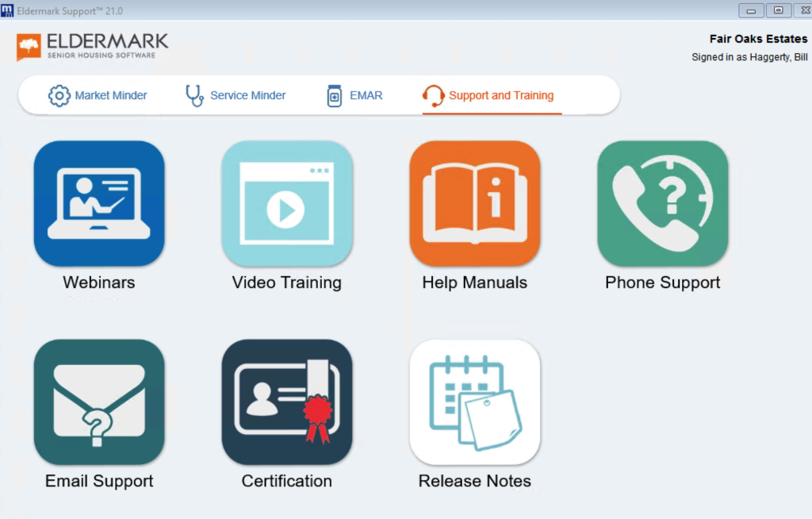
Task: Open the Help Manuals book icon
Action: point(475,203)
